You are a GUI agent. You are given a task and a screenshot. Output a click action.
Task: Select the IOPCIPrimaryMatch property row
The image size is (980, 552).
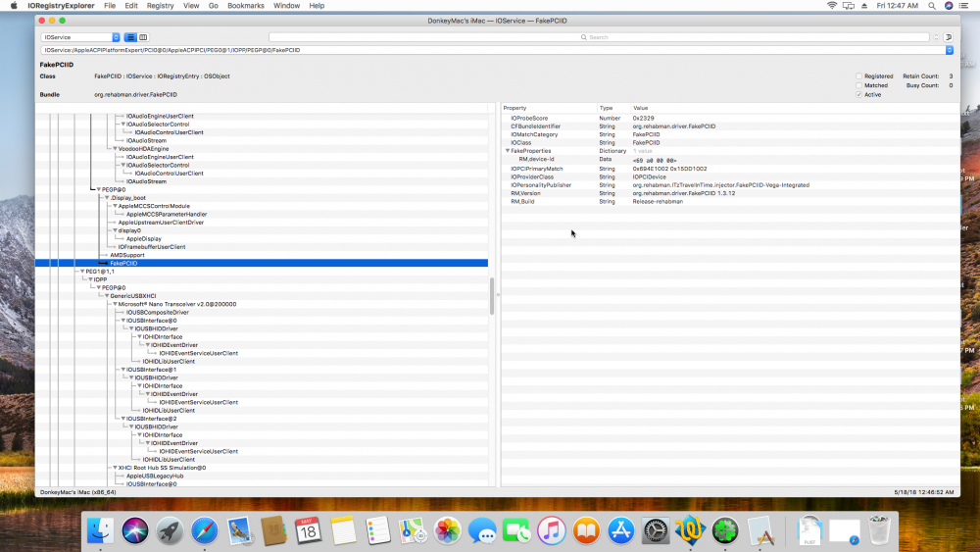(730, 169)
